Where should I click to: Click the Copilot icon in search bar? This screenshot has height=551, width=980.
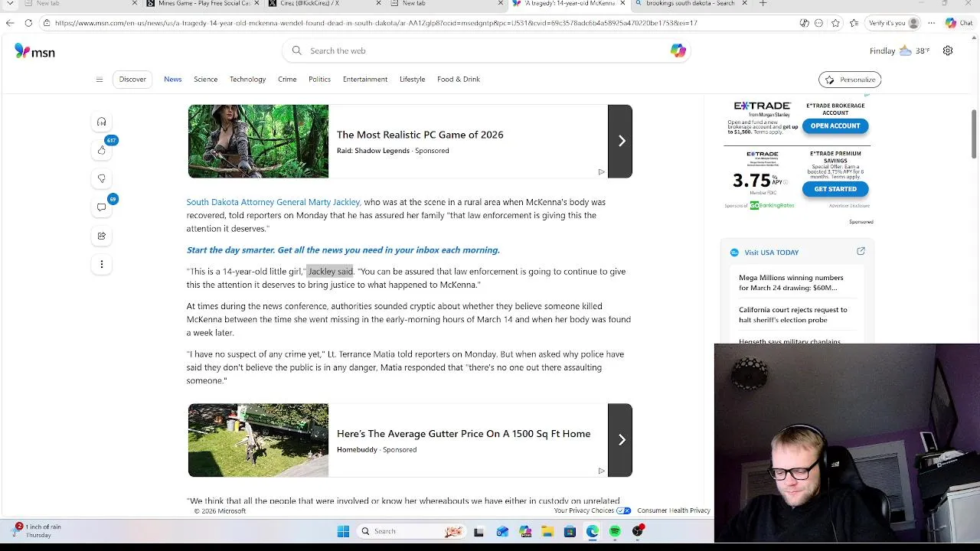[x=678, y=51]
